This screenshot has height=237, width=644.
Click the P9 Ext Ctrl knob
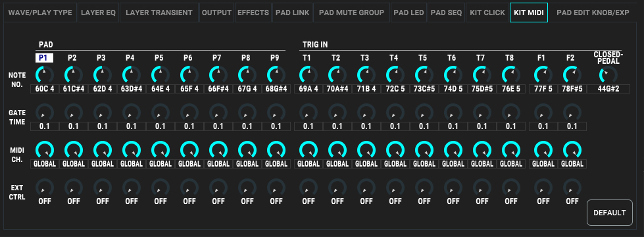click(276, 188)
